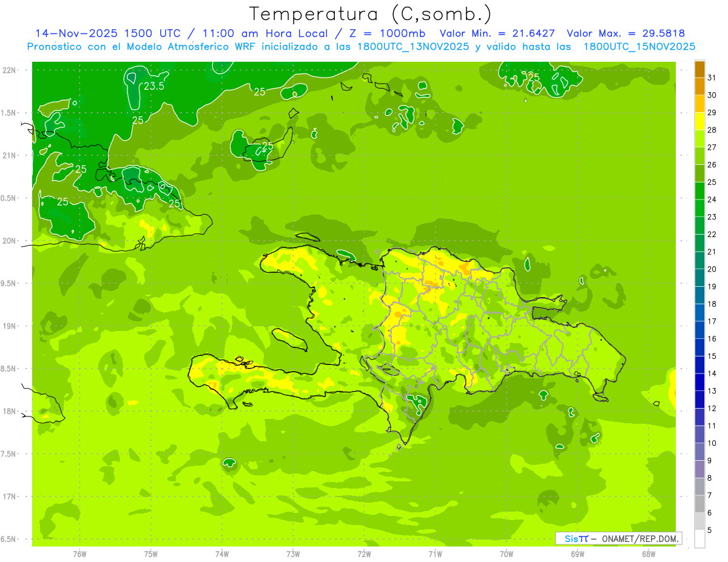
Task: Click the longitude axis label '74W'
Action: (x=222, y=554)
